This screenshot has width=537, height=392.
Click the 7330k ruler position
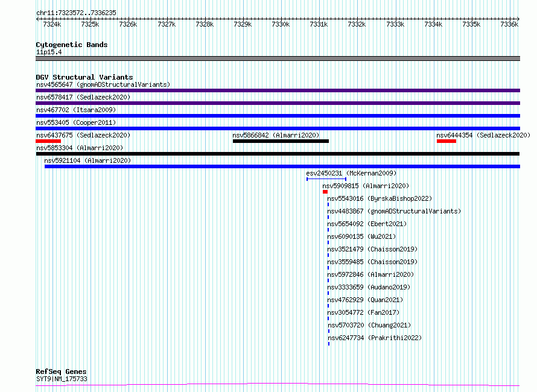(281, 24)
